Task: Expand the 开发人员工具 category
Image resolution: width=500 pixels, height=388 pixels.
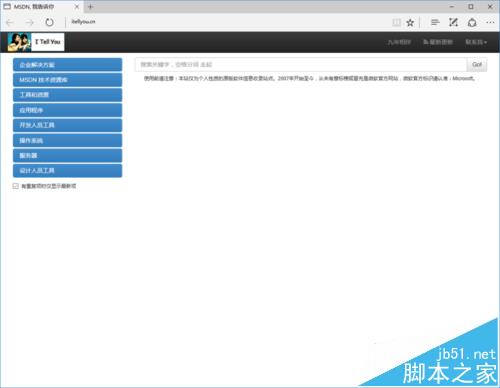Action: coord(67,125)
